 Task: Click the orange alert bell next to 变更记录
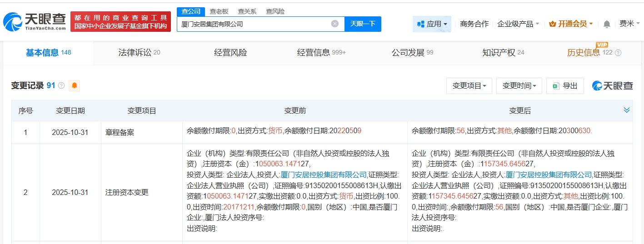[x=74, y=85]
